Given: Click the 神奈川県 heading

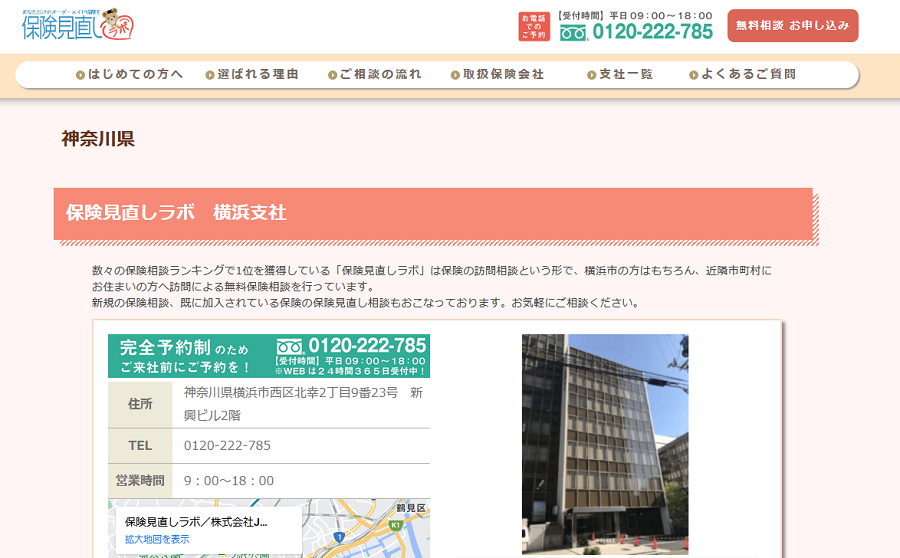Looking at the screenshot, I should (98, 139).
